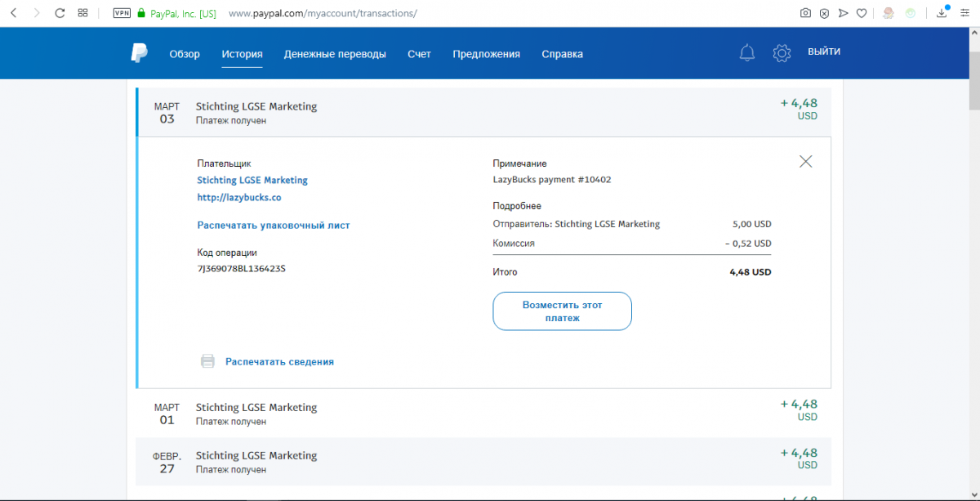Click the + 4,48 amount on March 01 row
The width and height of the screenshot is (980, 501).
799,404
